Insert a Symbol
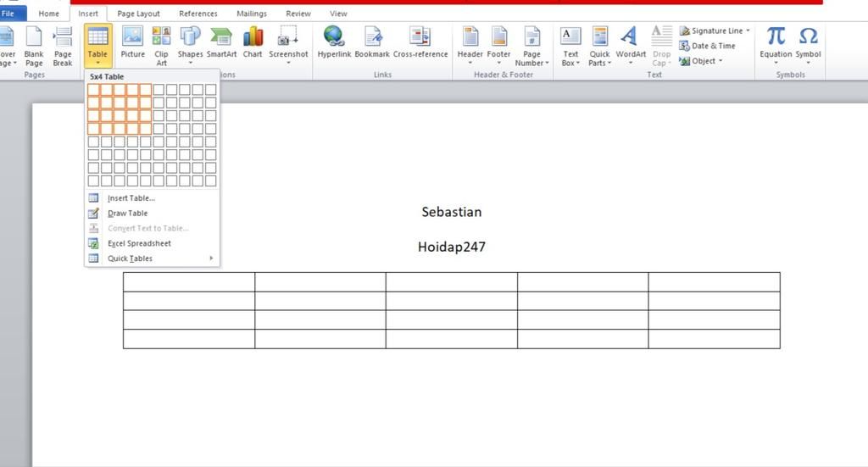Viewport: 868px width, 467px height. [x=808, y=46]
